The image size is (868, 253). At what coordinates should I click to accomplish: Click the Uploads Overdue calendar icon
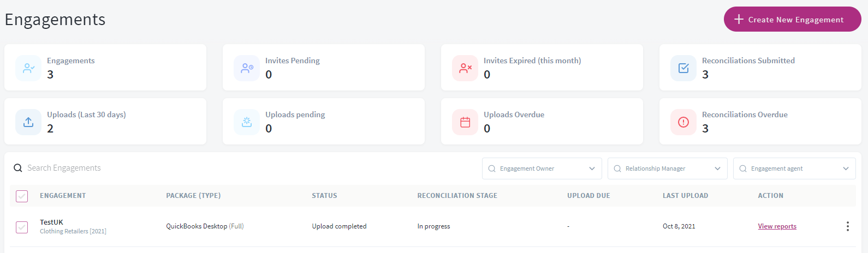pos(465,122)
